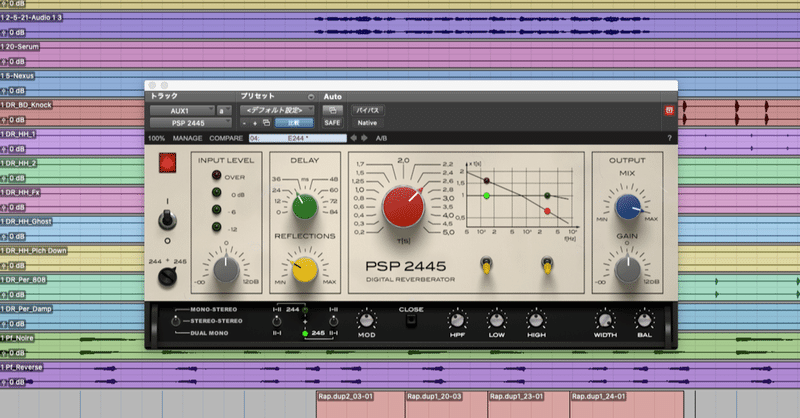Click the SAFE automation button
This screenshot has height=418, width=800.
(332, 123)
